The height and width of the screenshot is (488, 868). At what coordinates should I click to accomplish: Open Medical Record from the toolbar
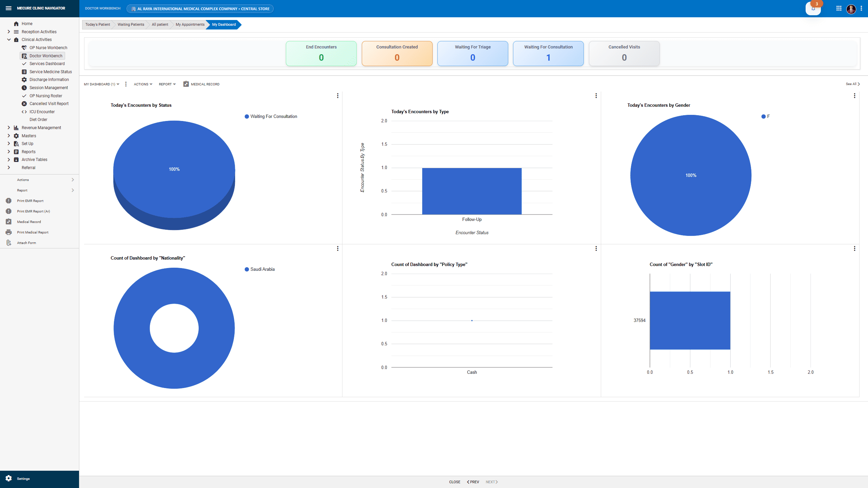click(201, 84)
